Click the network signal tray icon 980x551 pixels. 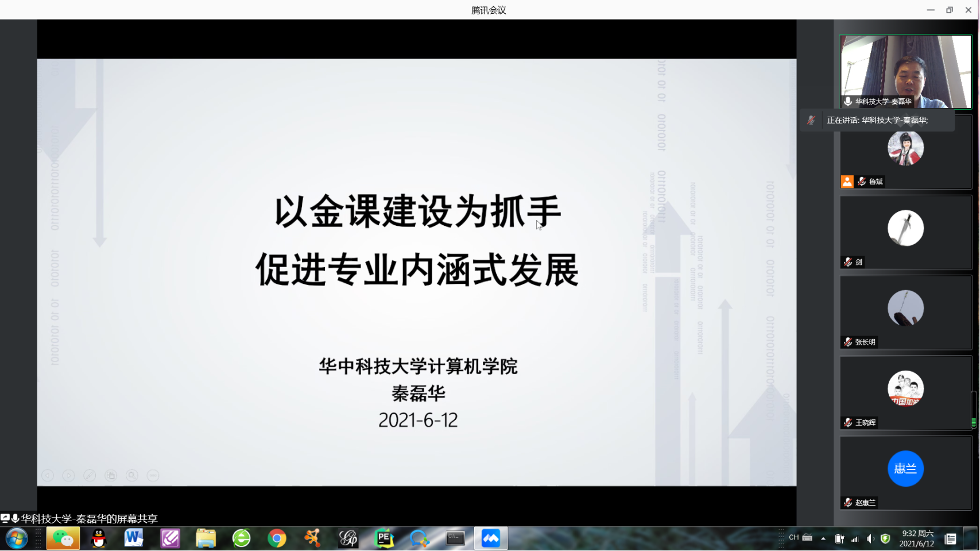click(x=855, y=539)
